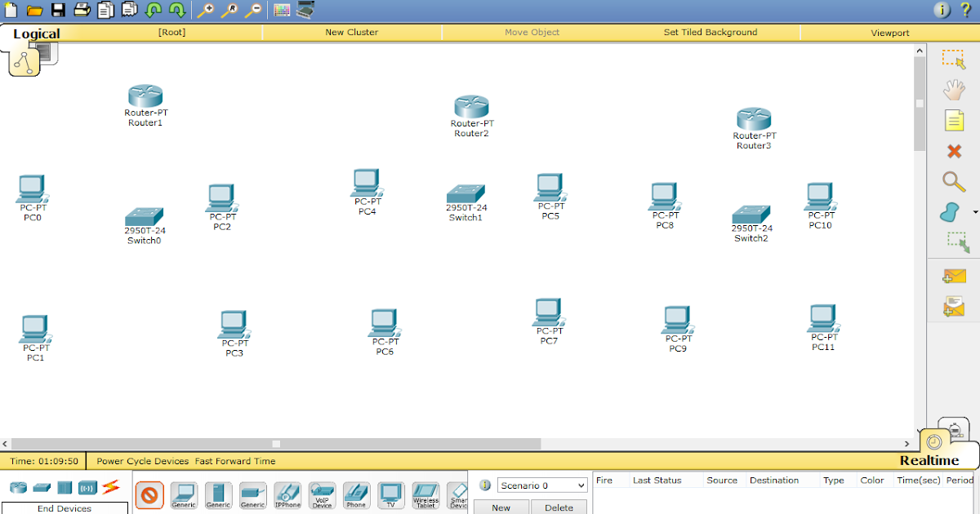Choose the Place Note tool
The height and width of the screenshot is (514, 980).
(954, 119)
